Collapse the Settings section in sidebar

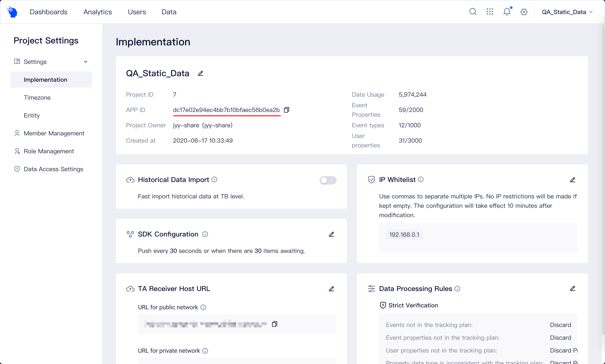tap(85, 62)
